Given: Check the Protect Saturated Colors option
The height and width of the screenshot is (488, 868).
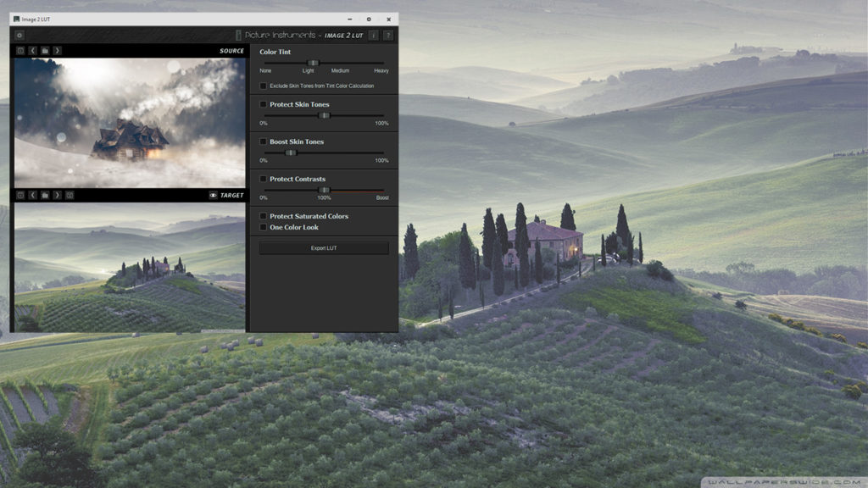Looking at the screenshot, I should [263, 216].
